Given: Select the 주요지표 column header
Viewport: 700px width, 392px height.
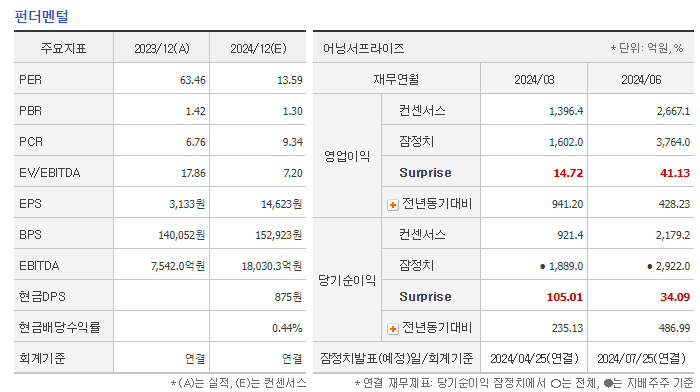Looking at the screenshot, I should click(63, 48).
